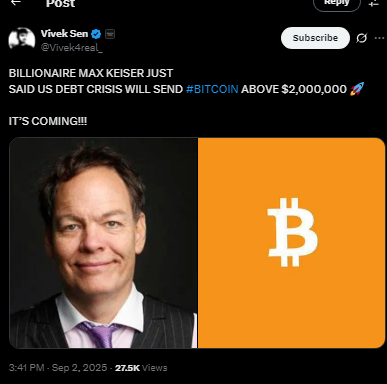Click the Sep 2, 2025 date

point(79,368)
